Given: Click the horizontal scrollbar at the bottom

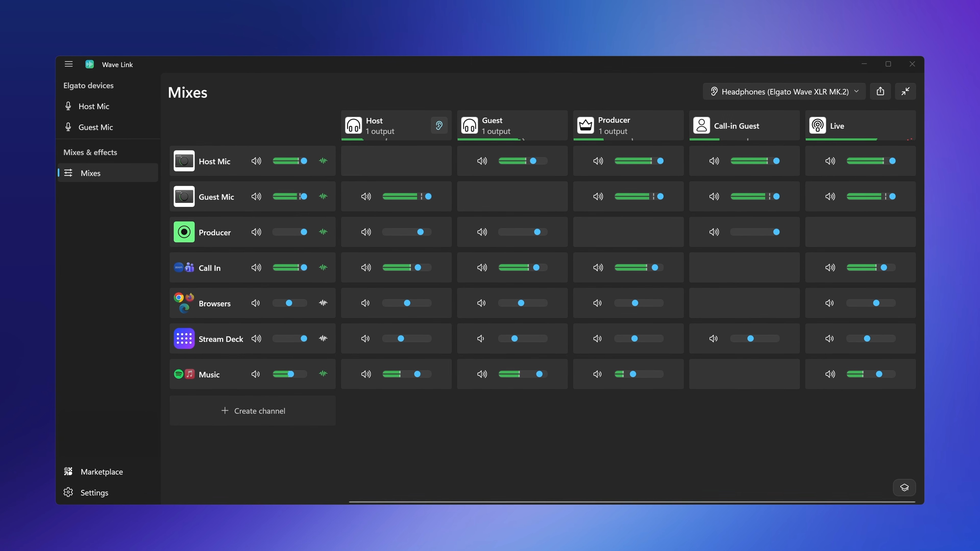Looking at the screenshot, I should pos(632,502).
